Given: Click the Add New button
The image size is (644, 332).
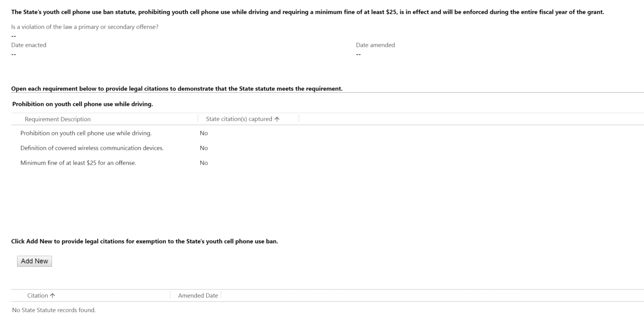Looking at the screenshot, I should click(x=35, y=261).
